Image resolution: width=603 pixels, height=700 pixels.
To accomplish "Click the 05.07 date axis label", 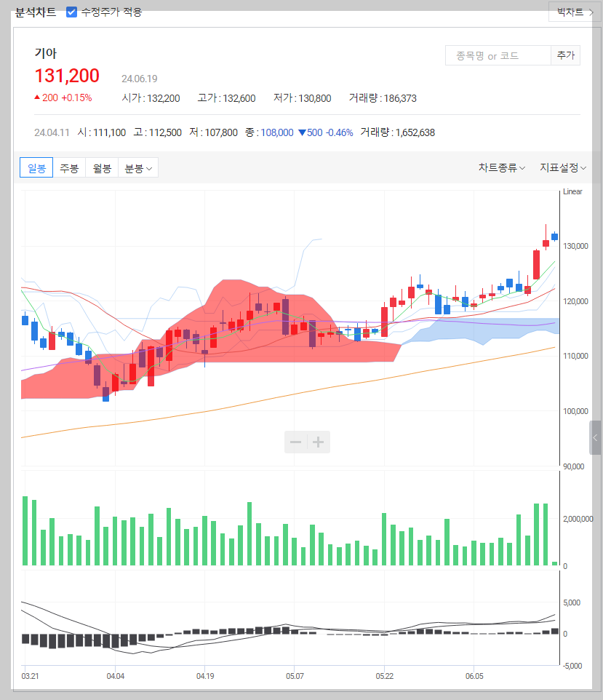I will click(x=295, y=676).
